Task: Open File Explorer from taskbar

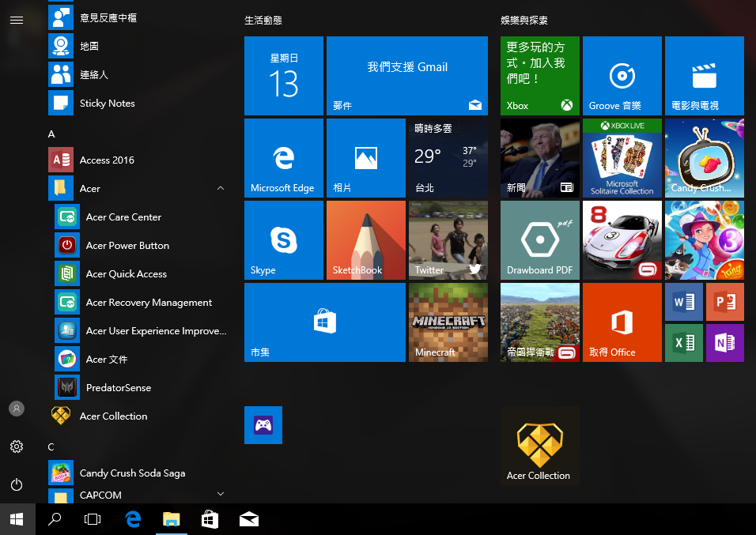Action: (171, 519)
